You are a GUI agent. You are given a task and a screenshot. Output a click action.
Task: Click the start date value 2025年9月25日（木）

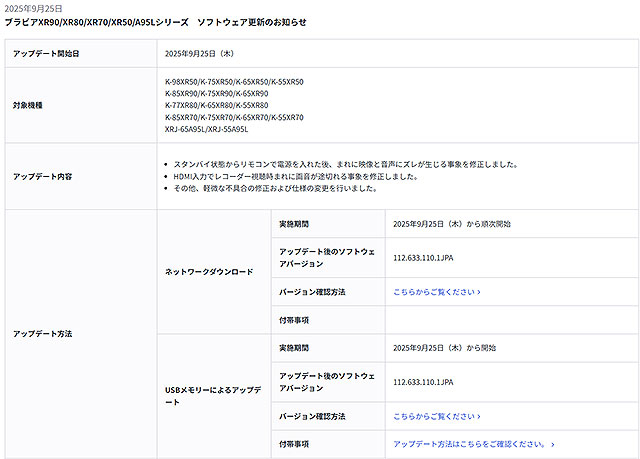(199, 53)
